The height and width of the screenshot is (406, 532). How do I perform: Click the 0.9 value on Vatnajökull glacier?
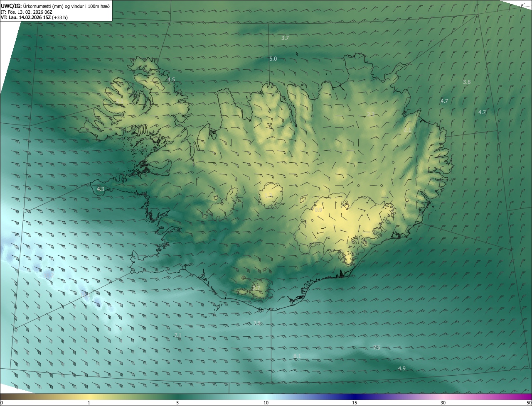point(318,210)
